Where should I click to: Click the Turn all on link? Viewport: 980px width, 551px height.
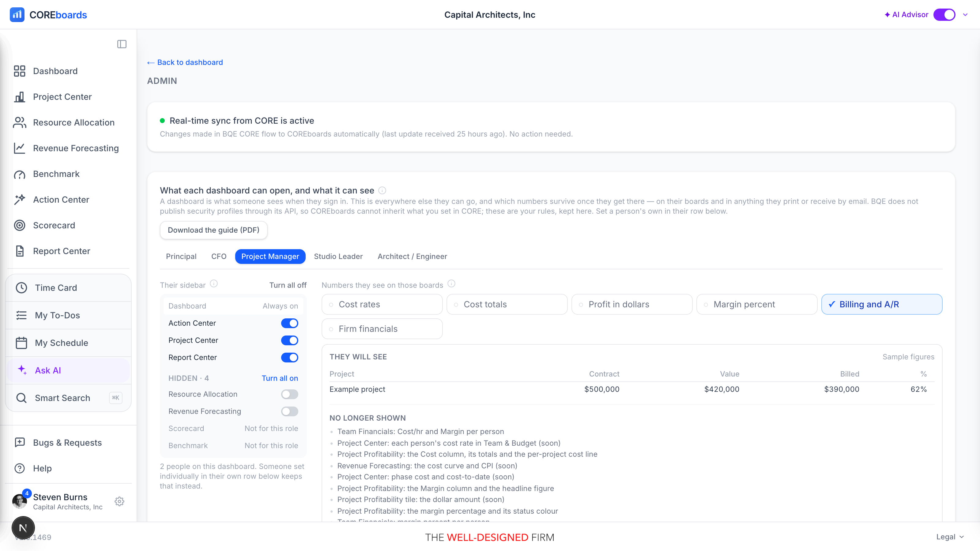tap(280, 378)
